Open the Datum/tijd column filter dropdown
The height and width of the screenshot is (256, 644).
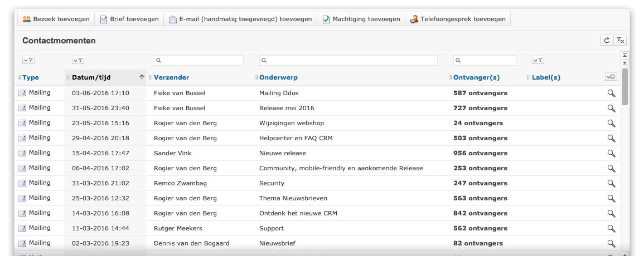pyautogui.click(x=78, y=60)
